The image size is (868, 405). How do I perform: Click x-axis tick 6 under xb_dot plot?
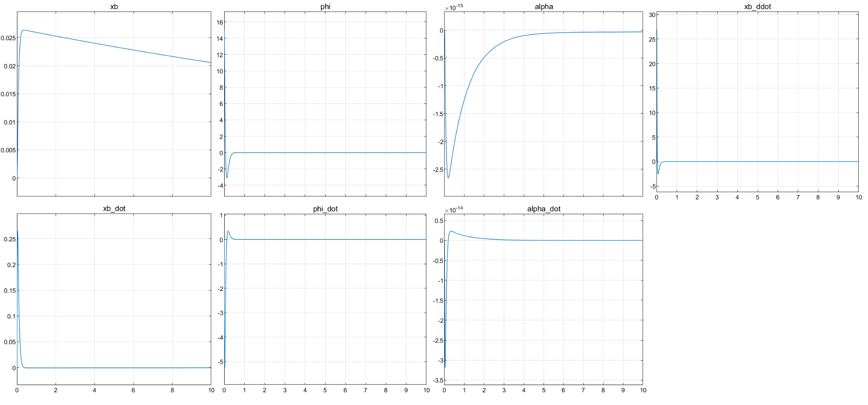(133, 390)
